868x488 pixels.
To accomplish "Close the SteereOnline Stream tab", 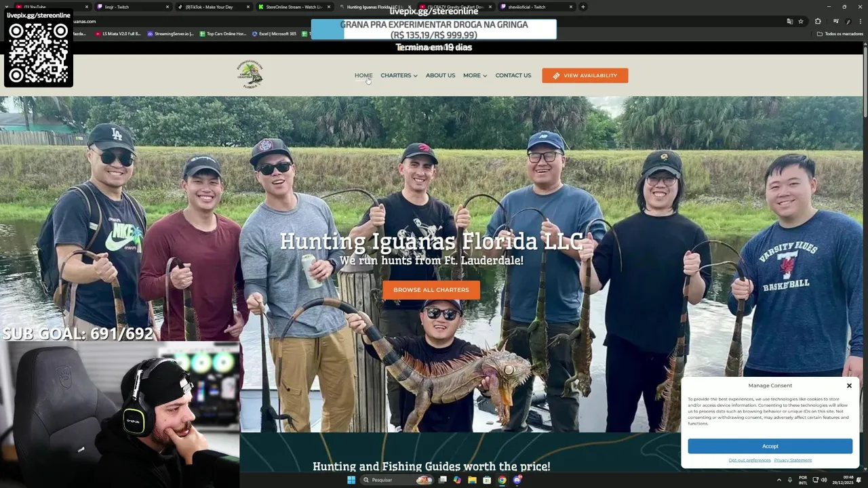I will 329,7.
